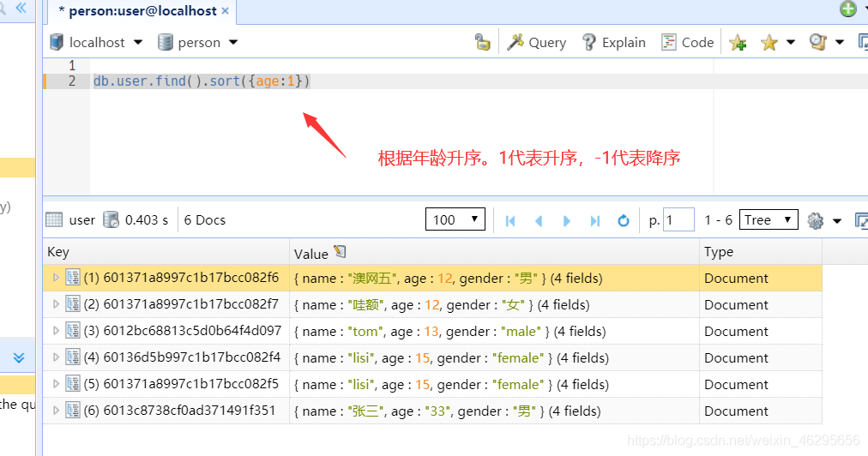The image size is (868, 456).
Task: Expand document (1) 601371a8997c1b17bcc082f6
Action: pyautogui.click(x=56, y=277)
